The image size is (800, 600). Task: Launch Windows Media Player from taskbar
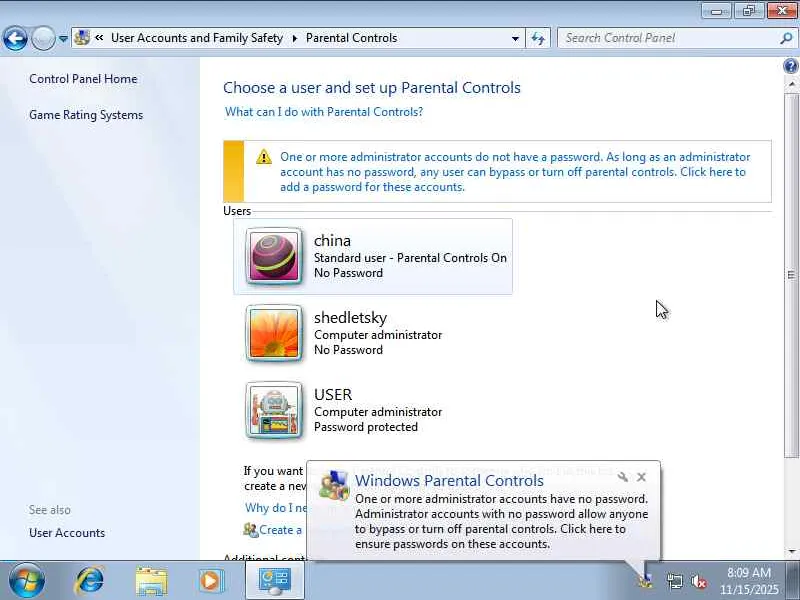point(211,581)
